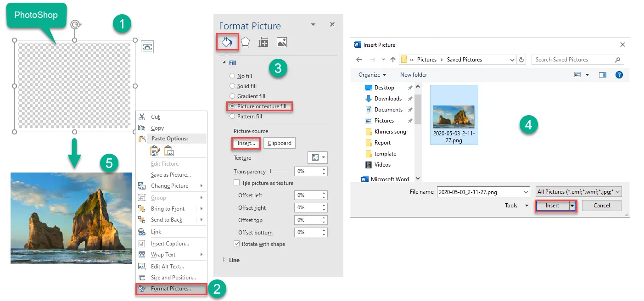
Task: Open the Texture dropdown
Action: pos(317,157)
